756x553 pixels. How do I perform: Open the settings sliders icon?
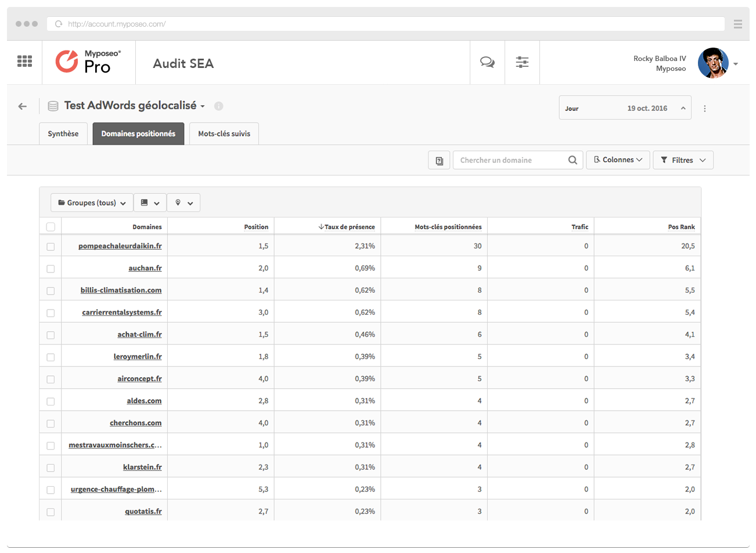(522, 62)
